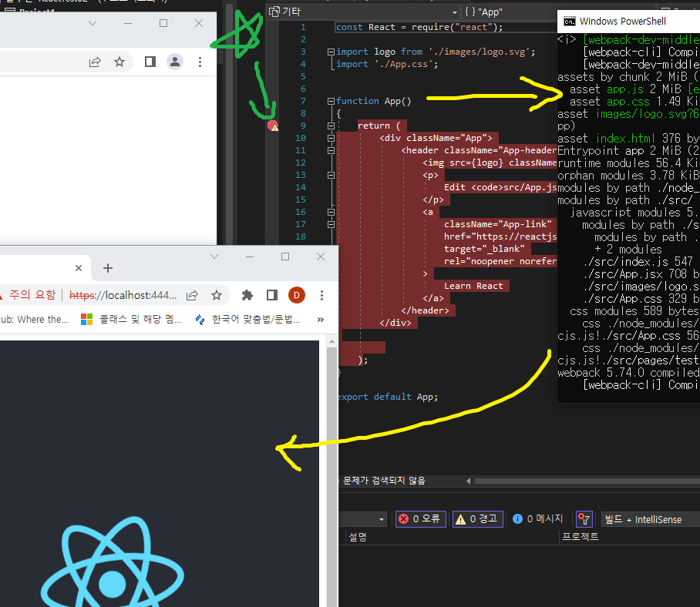Viewport: 700px width, 607px height.
Task: Open bookmark 'ub: Where the...'
Action: (34, 320)
